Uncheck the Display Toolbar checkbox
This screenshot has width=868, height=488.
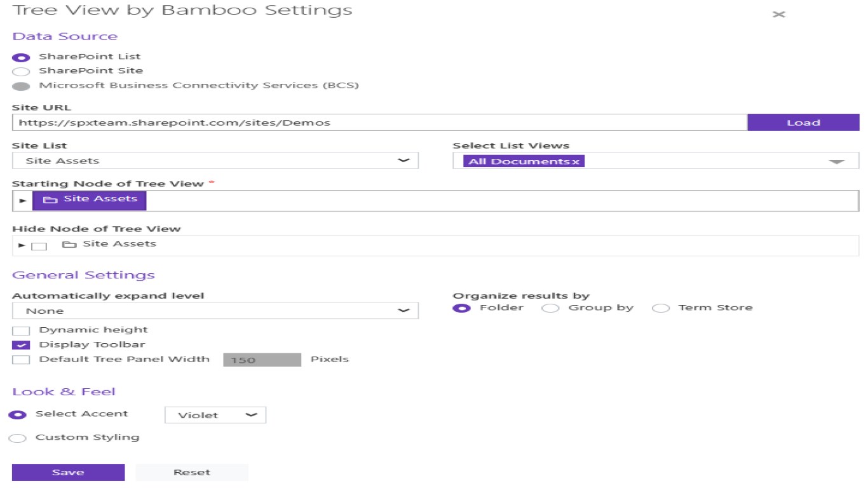click(x=21, y=345)
